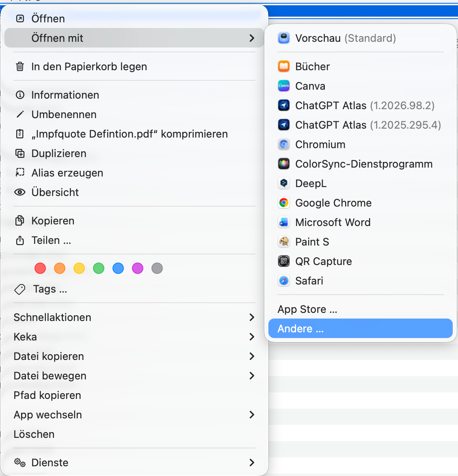458x476 pixels.
Task: Expand the Keka submenu arrow
Action: (x=251, y=337)
